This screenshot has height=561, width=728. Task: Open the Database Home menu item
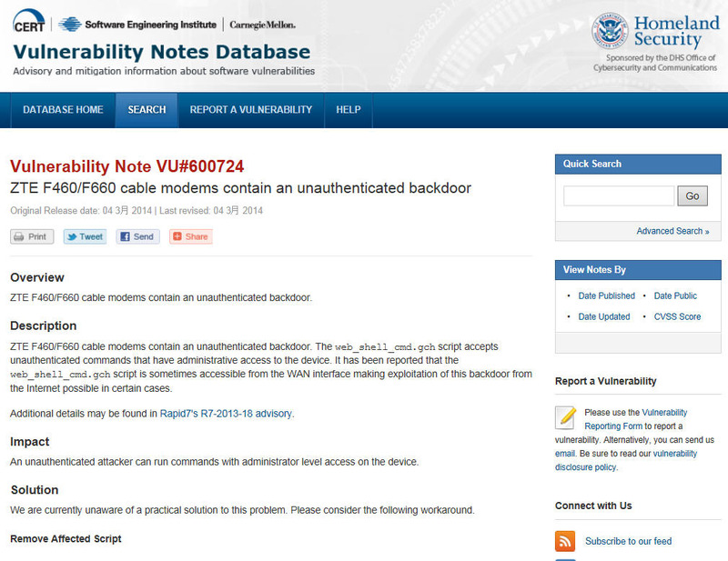(x=63, y=110)
